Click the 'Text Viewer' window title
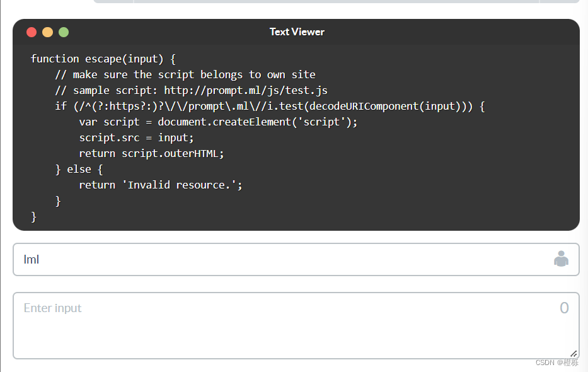 (297, 32)
